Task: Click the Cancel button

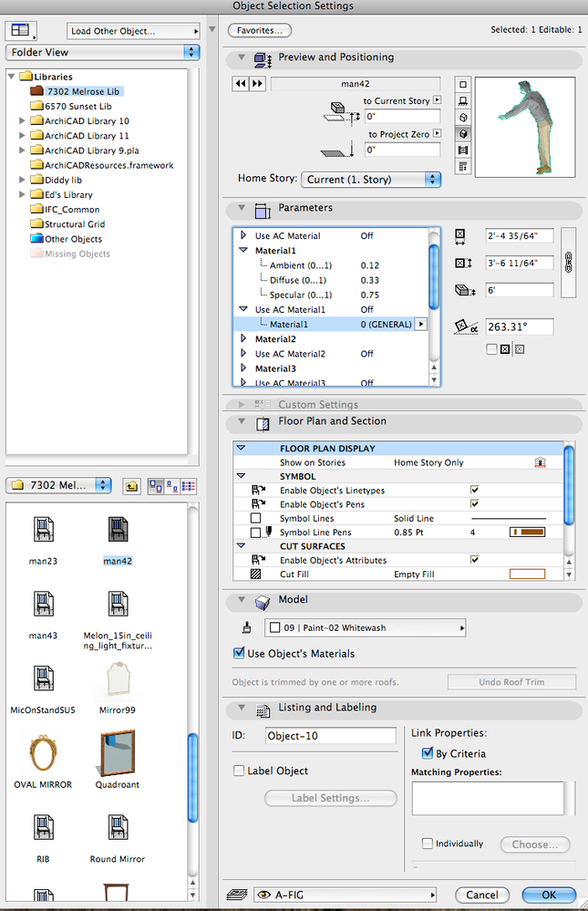Action: pos(482,895)
